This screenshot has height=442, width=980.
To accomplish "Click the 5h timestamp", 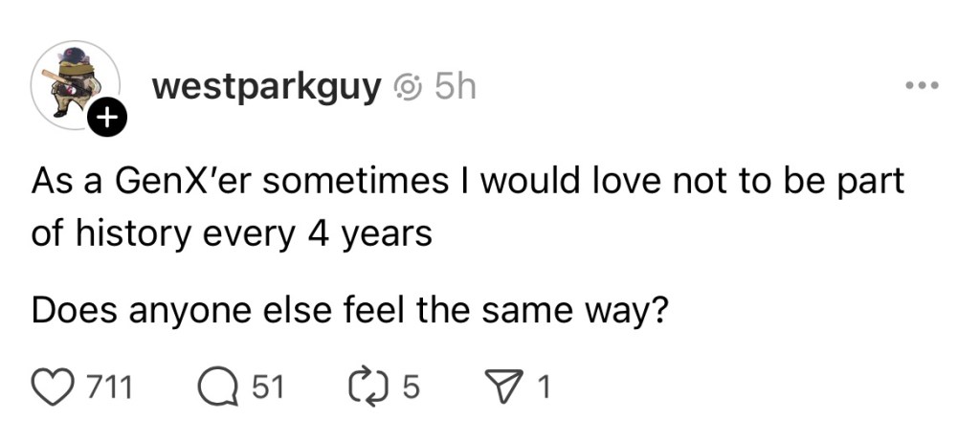I will [455, 88].
